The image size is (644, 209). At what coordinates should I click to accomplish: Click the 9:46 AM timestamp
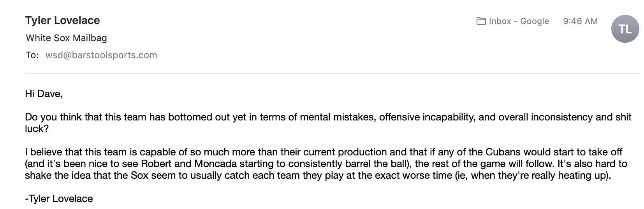point(580,21)
